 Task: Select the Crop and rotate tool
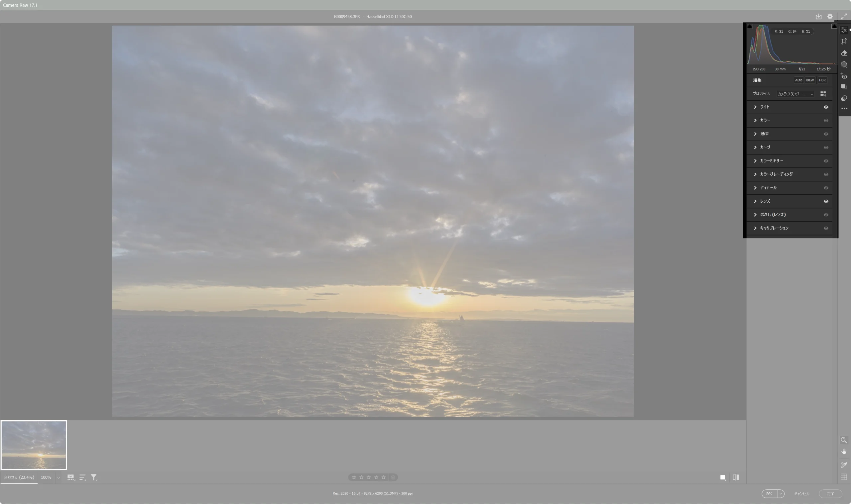click(x=844, y=42)
